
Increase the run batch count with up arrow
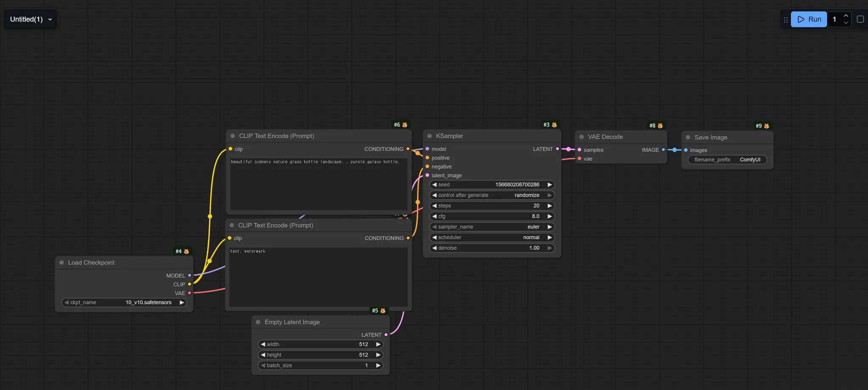[x=846, y=16]
